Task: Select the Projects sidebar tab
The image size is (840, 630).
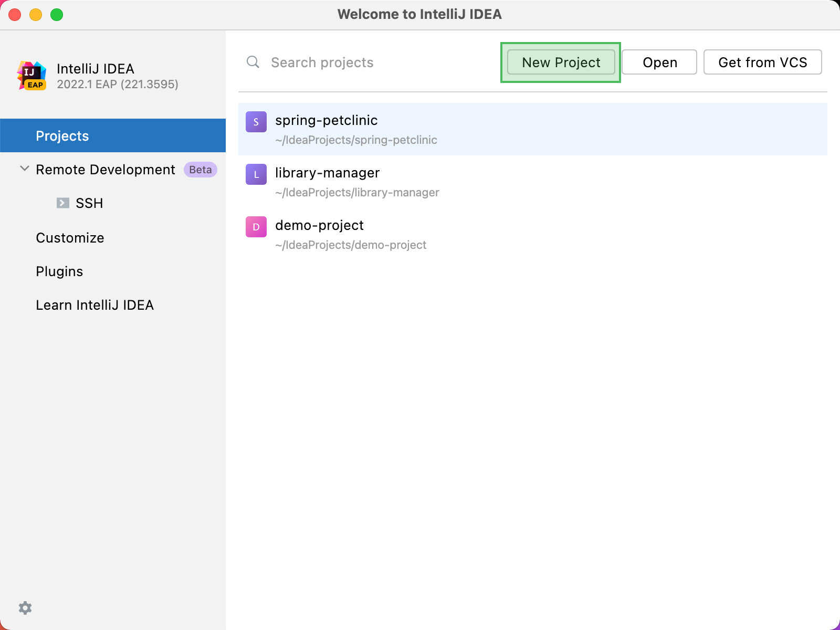Action: (113, 135)
